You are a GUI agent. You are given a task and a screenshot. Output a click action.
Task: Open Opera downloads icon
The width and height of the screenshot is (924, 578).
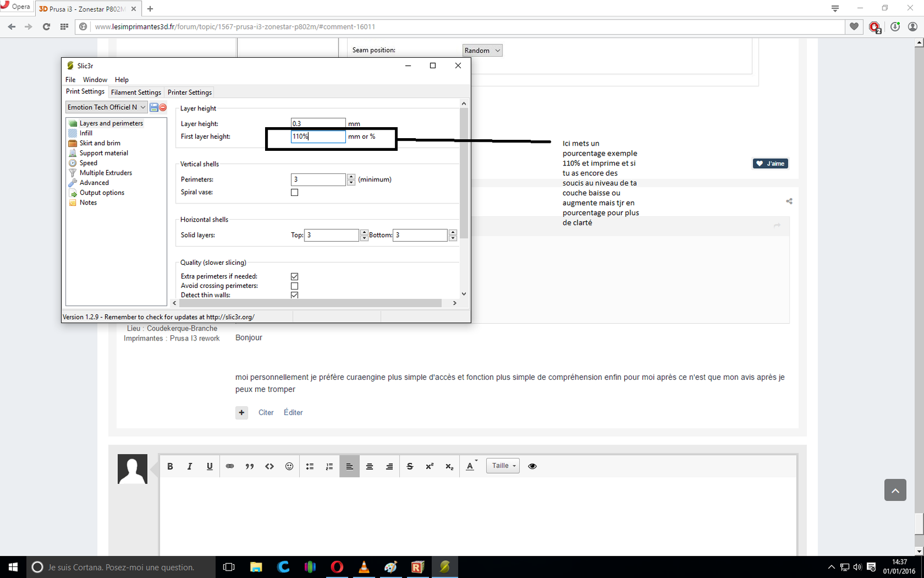tap(895, 27)
